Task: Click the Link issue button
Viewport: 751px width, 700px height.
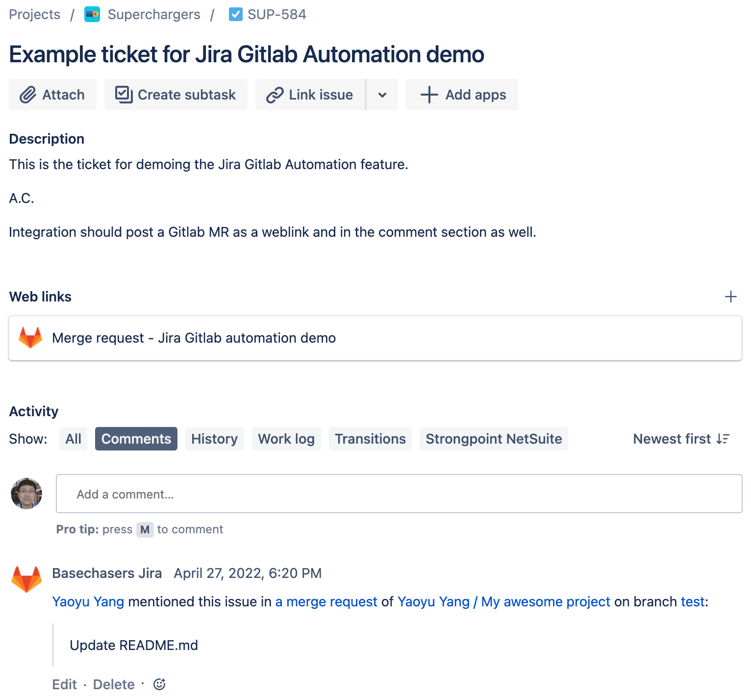Action: coord(310,95)
